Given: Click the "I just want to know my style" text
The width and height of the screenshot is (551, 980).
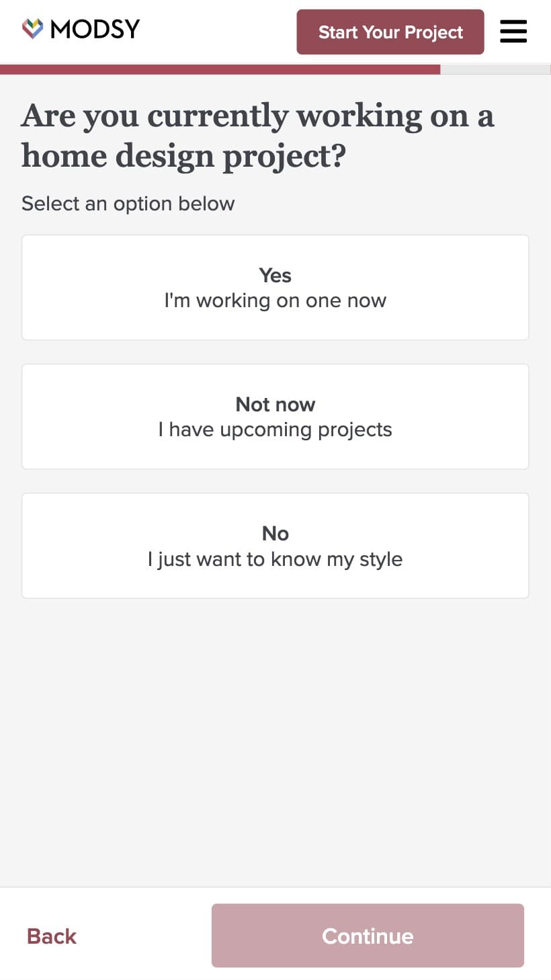Looking at the screenshot, I should tap(275, 559).
